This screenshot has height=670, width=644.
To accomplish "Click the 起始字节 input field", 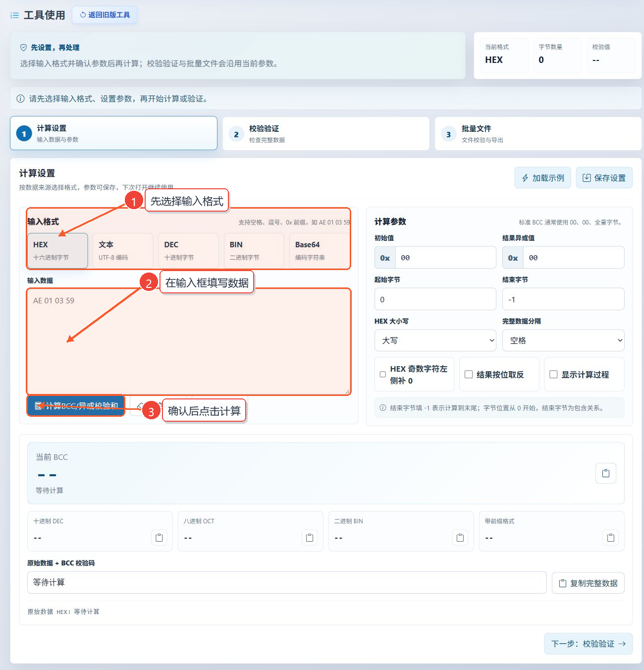I will pyautogui.click(x=435, y=299).
